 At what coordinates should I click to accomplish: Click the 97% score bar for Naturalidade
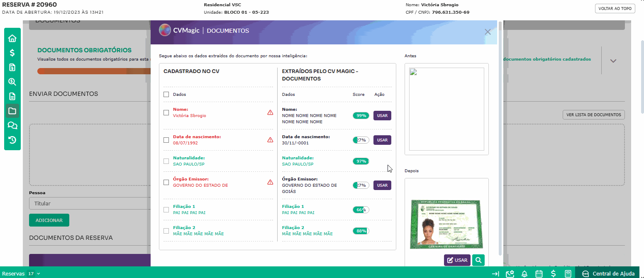361,161
